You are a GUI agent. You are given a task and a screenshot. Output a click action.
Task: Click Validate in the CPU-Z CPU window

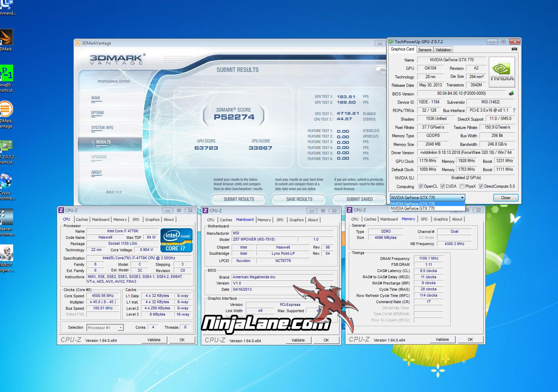click(154, 340)
